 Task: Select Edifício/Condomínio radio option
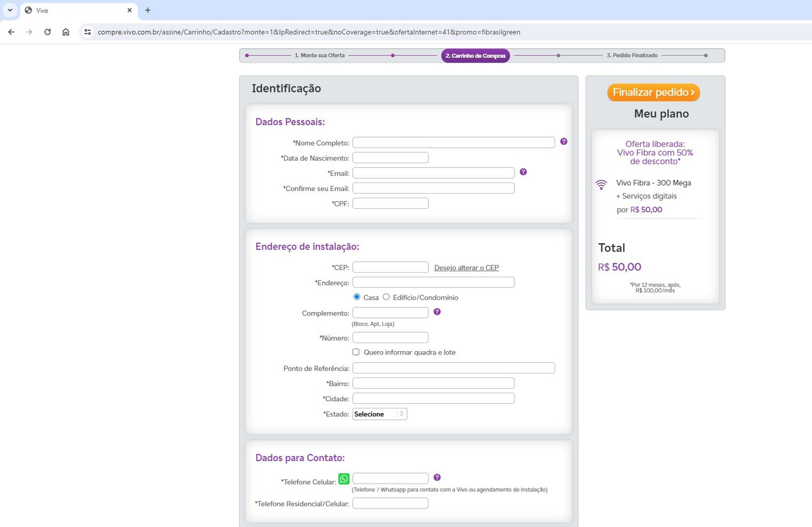click(386, 297)
